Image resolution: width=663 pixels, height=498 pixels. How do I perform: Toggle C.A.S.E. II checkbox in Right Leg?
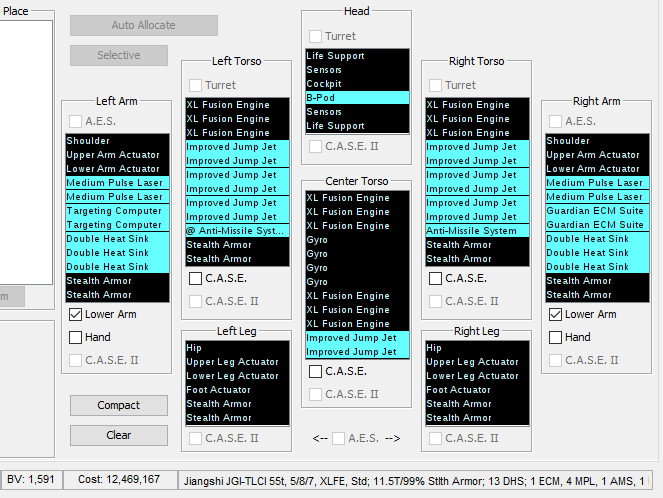coord(435,438)
